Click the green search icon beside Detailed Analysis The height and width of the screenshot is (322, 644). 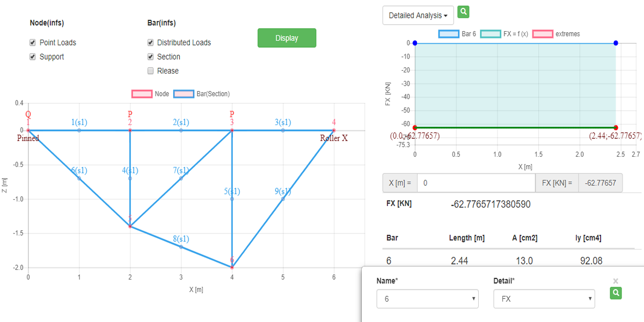click(x=464, y=12)
